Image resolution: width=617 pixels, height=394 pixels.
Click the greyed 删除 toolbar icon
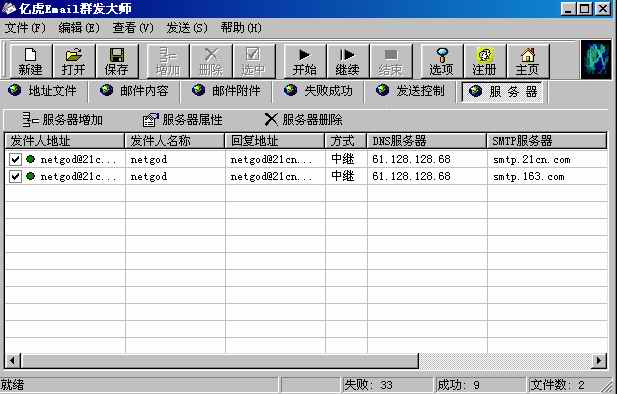click(211, 61)
